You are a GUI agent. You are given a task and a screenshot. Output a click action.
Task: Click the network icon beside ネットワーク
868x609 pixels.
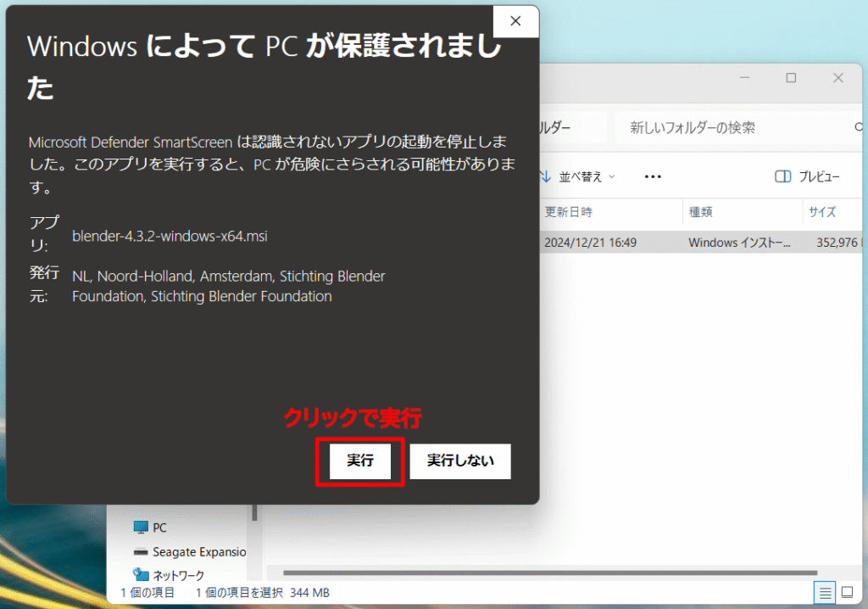(x=142, y=574)
